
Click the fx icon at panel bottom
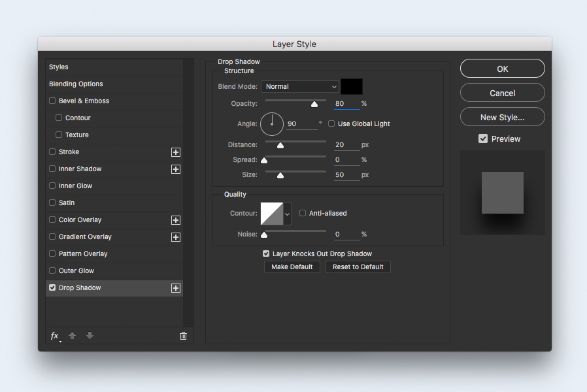click(54, 336)
